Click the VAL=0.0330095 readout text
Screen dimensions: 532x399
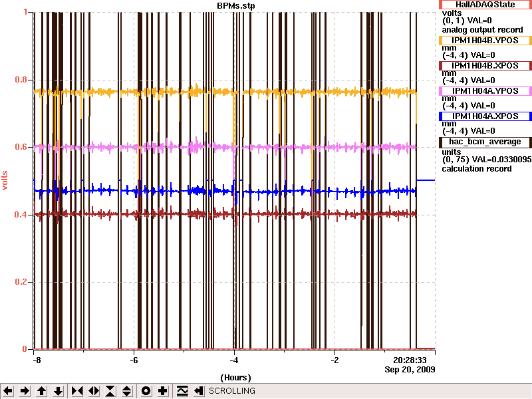point(499,160)
